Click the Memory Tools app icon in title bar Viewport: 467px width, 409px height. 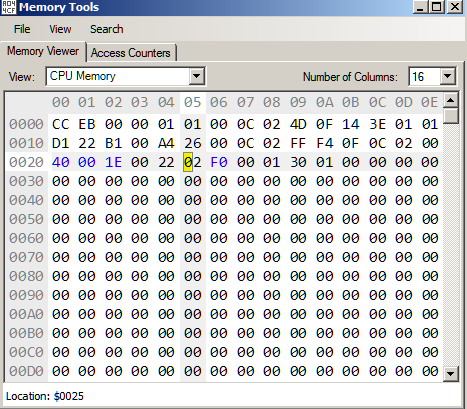point(9,7)
